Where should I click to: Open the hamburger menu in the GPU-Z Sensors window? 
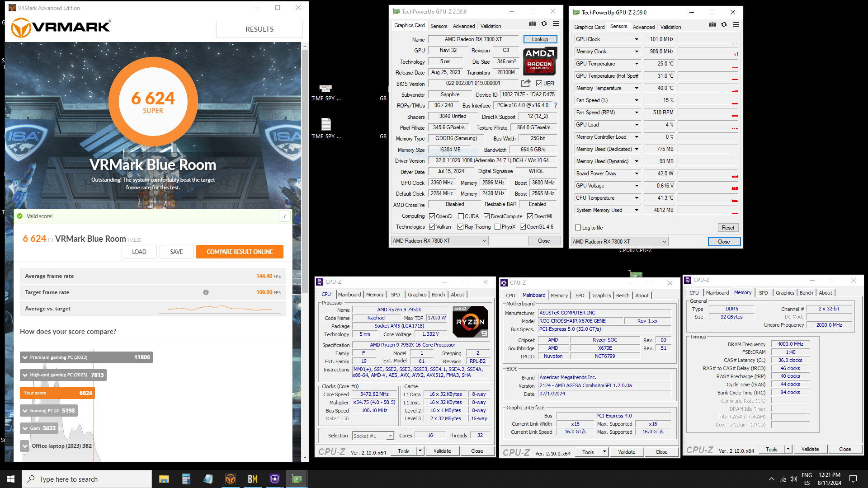tap(736, 25)
